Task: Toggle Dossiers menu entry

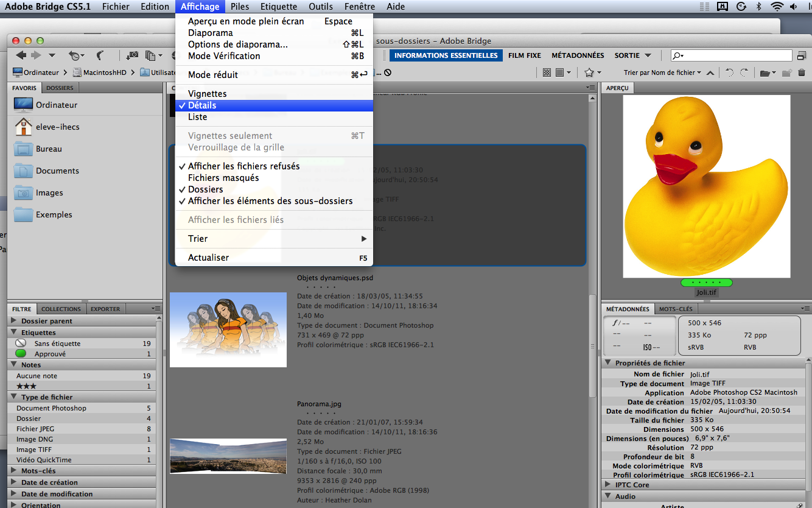Action: [x=274, y=189]
